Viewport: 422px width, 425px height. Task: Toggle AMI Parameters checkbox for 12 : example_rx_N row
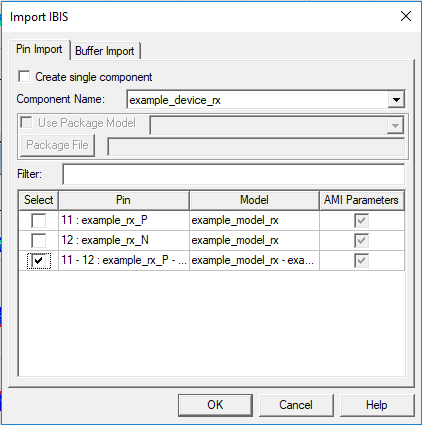(362, 240)
